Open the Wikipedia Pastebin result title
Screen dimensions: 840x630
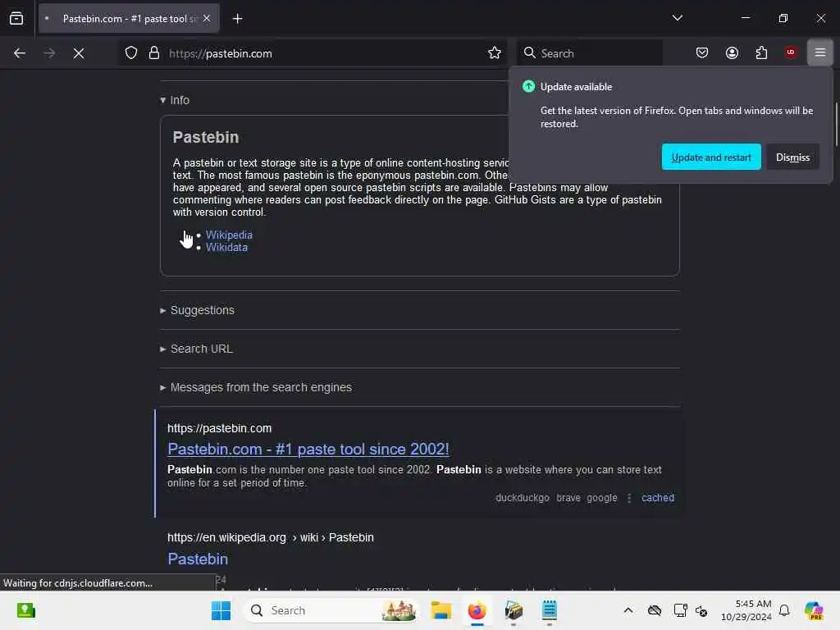[x=198, y=559]
